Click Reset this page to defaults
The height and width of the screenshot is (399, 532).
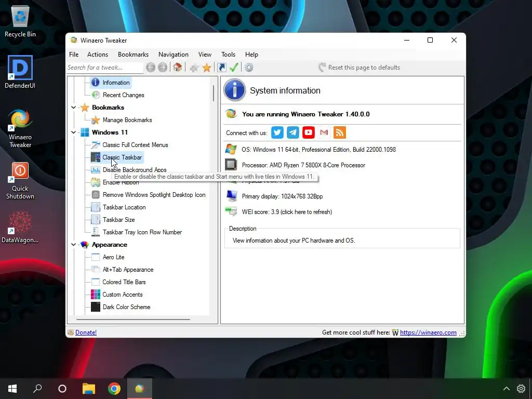[x=359, y=68]
